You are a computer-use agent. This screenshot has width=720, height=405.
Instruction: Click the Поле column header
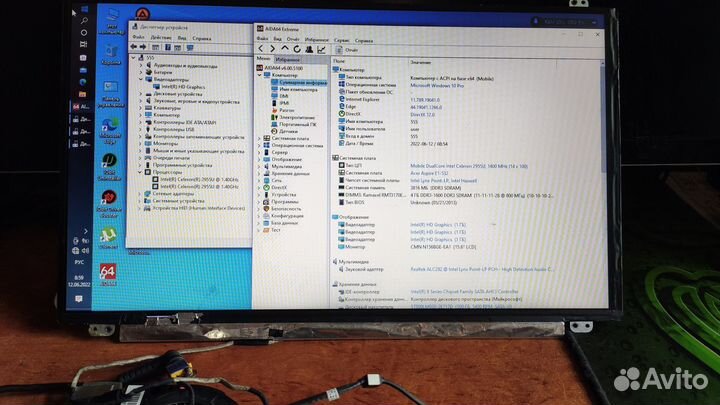[x=339, y=61]
